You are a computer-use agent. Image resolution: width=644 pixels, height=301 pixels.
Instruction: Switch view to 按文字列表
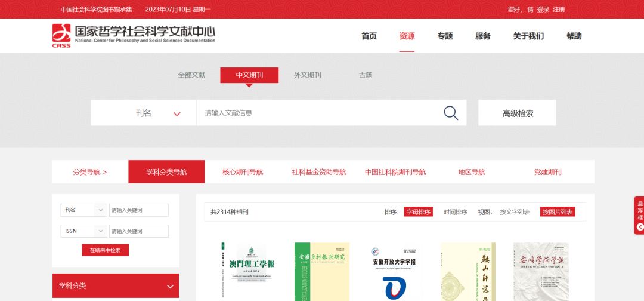click(515, 212)
